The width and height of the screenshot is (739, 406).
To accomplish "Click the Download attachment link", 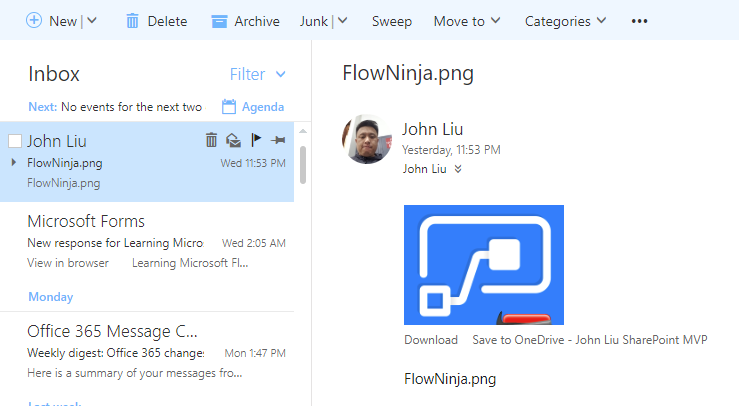I will coord(430,340).
